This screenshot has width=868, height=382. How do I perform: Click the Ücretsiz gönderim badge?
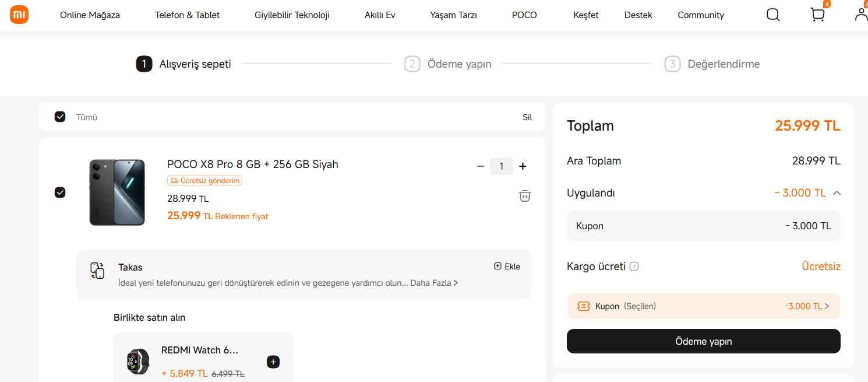coord(204,181)
